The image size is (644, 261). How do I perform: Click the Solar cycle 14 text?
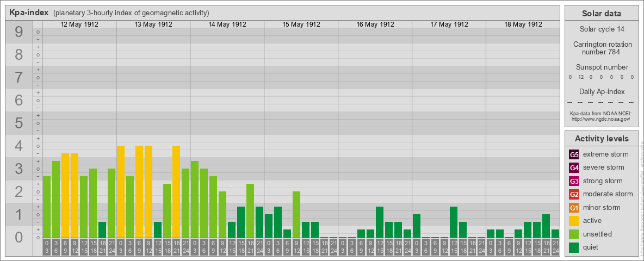pos(601,29)
